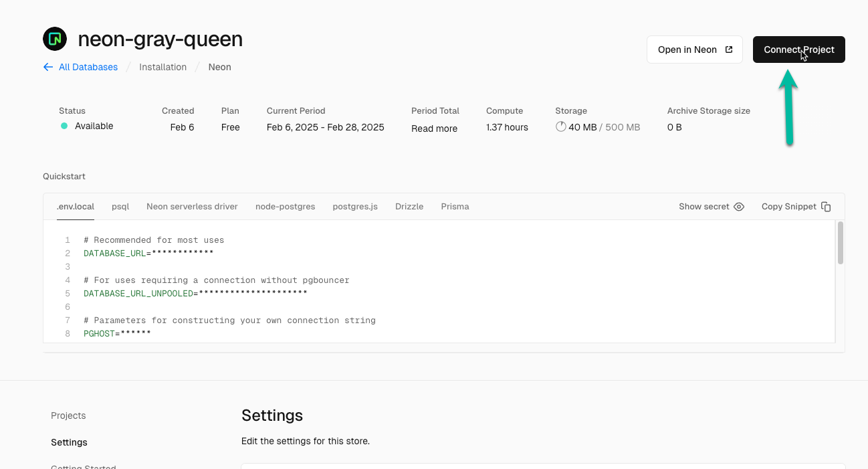The height and width of the screenshot is (469, 868).
Task: Click the Available status text
Action: point(94,126)
